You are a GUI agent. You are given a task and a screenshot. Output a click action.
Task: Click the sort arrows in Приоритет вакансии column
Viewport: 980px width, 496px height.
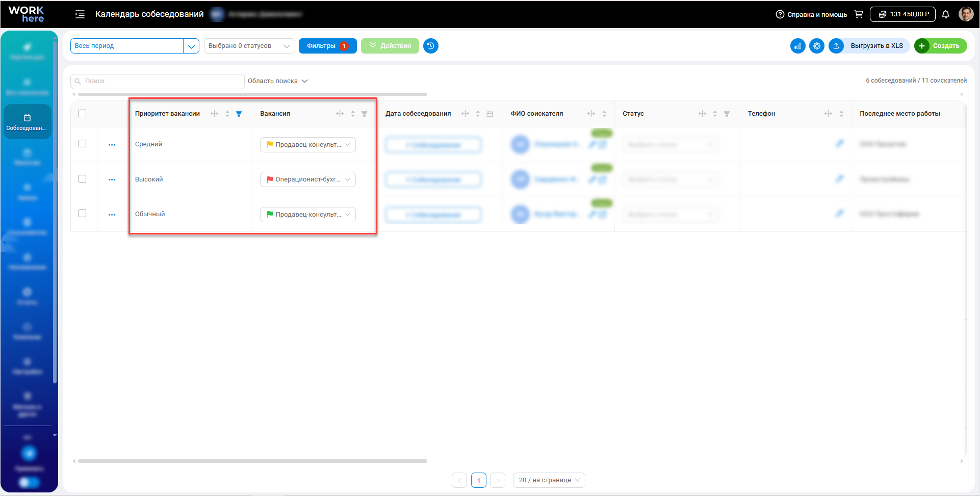tap(227, 114)
